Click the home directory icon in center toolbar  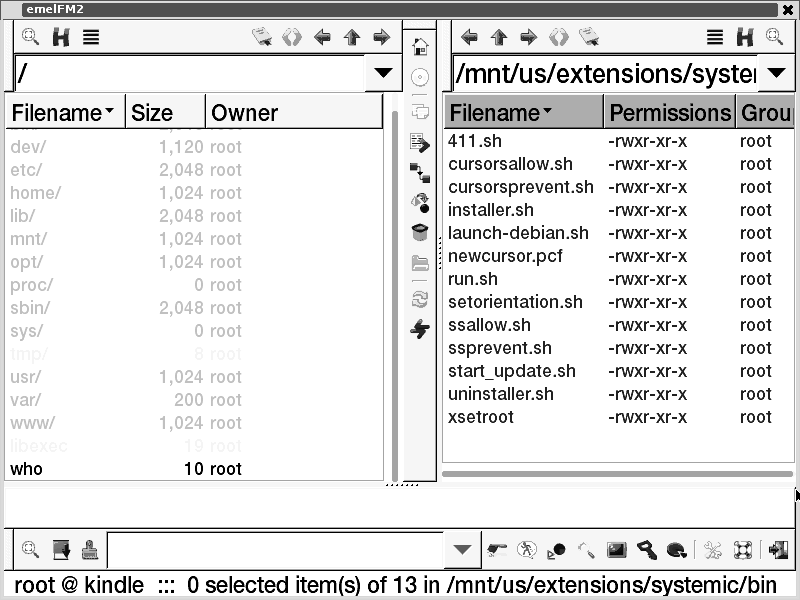tap(420, 46)
